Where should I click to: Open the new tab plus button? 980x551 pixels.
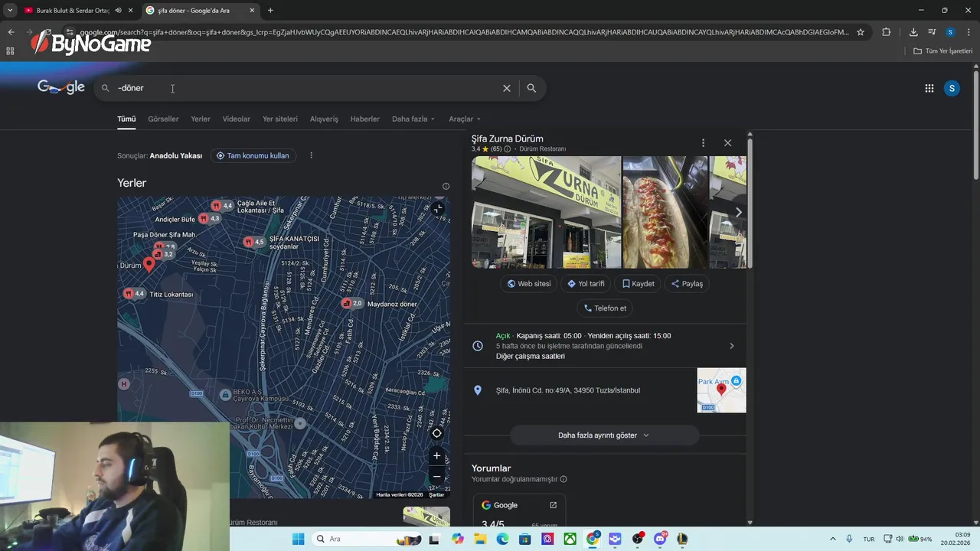(x=270, y=10)
